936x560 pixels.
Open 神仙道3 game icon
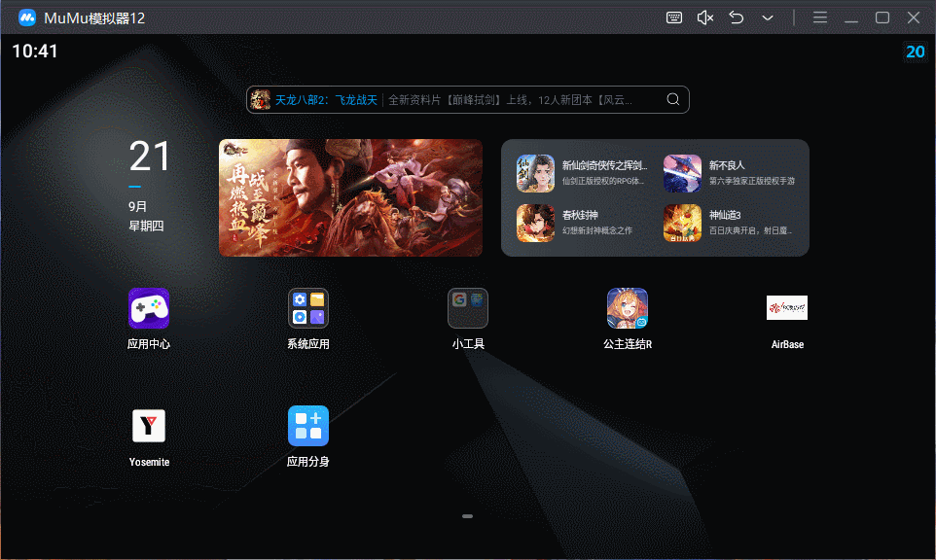(682, 223)
